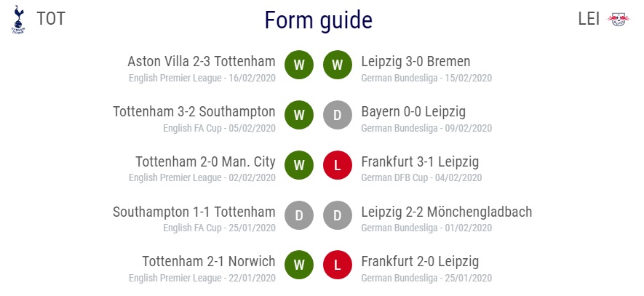
Task: Open Leipzig 3-0 Bremen result
Action: coord(416,62)
